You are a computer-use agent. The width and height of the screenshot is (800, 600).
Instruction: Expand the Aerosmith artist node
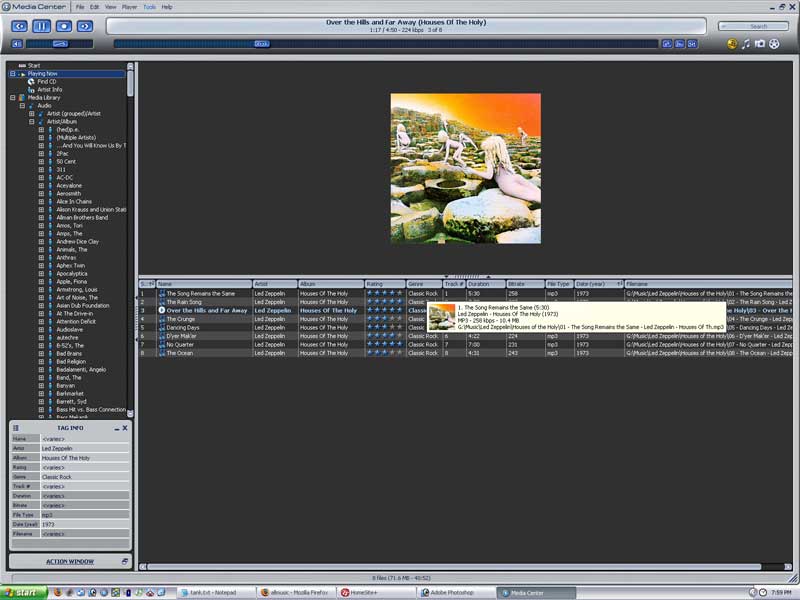[x=41, y=193]
